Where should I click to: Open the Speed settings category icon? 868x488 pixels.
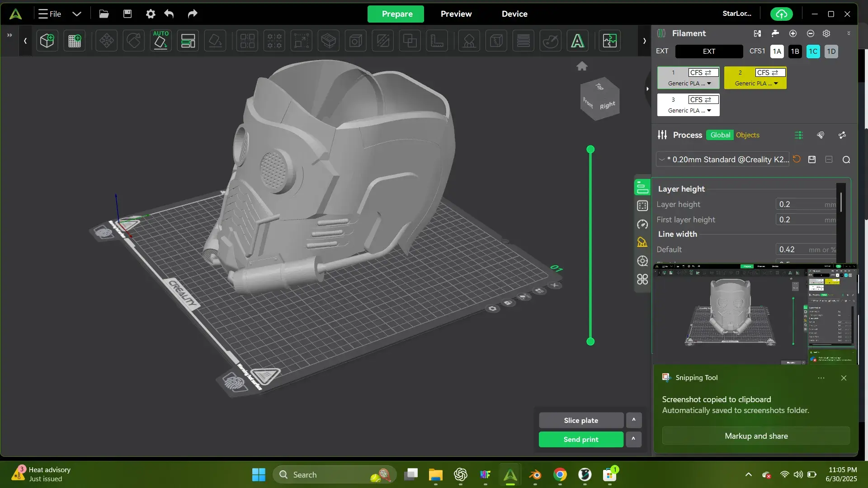[642, 225]
